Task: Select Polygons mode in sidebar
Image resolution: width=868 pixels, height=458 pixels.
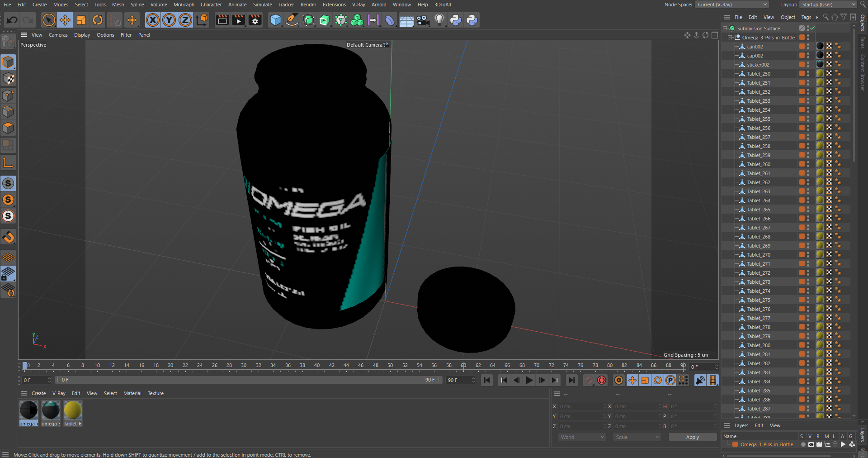Action: pyautogui.click(x=8, y=128)
